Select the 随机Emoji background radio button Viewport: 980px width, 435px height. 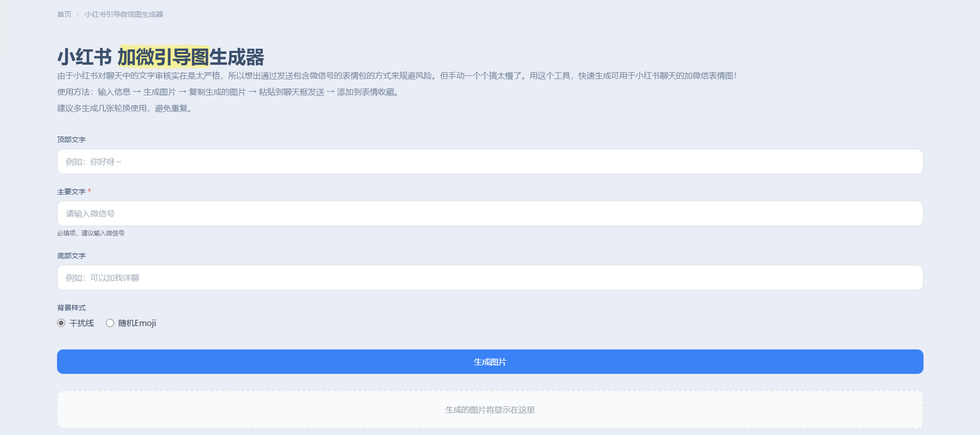click(110, 323)
